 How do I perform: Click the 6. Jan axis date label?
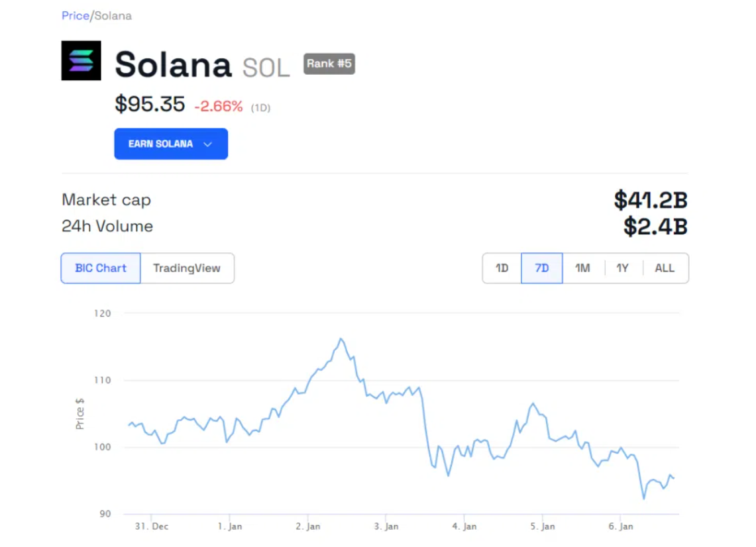tap(621, 527)
